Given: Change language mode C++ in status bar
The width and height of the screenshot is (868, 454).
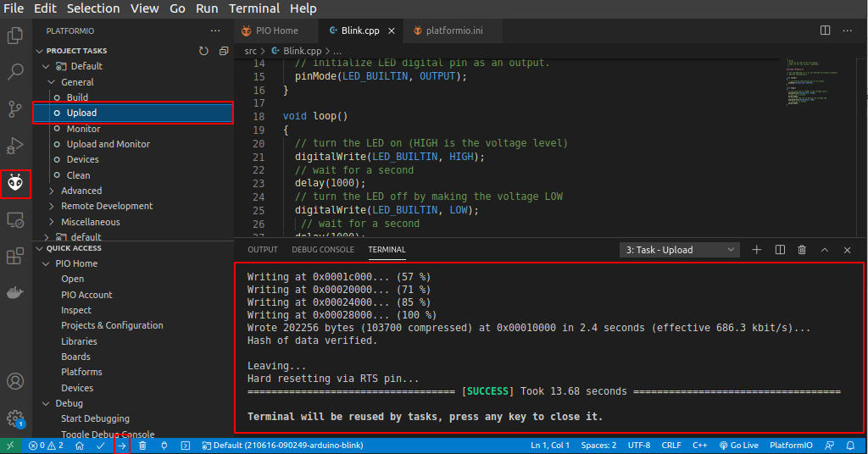Looking at the screenshot, I should click(x=699, y=446).
